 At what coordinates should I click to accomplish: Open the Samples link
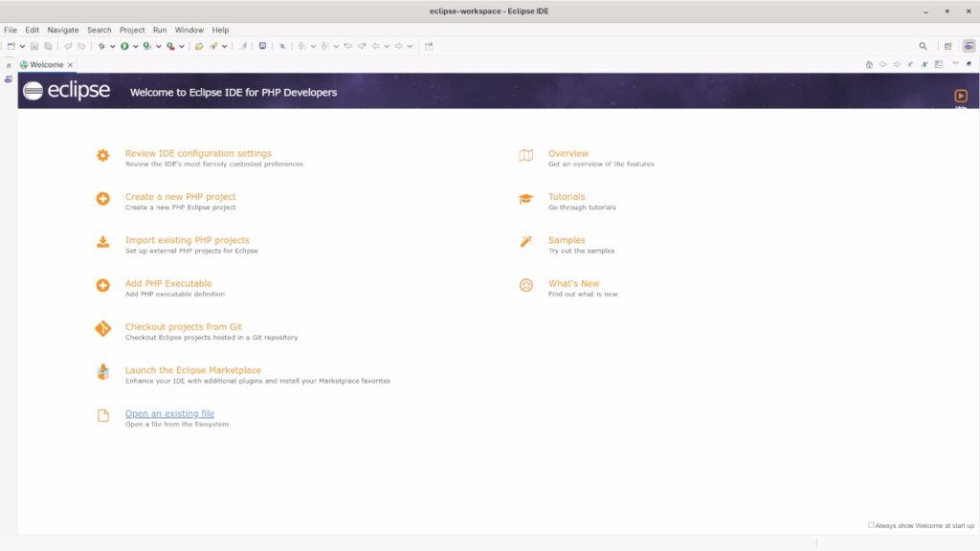click(x=567, y=240)
